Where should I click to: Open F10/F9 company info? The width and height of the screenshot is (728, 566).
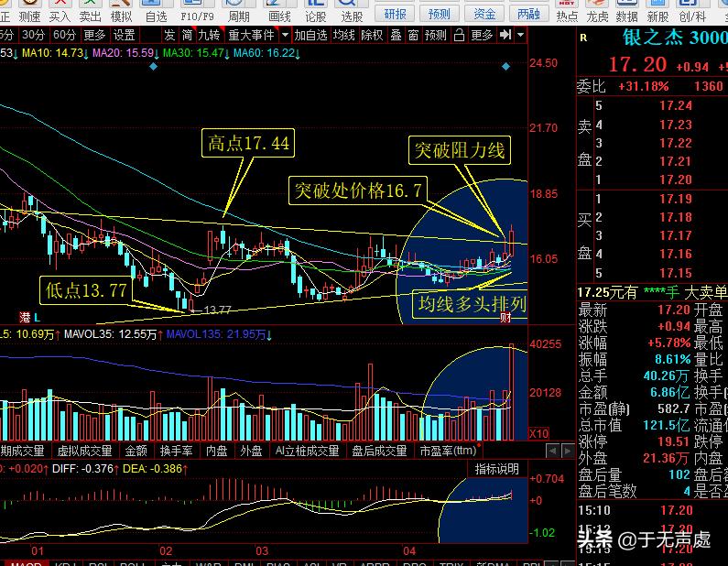[x=197, y=12]
